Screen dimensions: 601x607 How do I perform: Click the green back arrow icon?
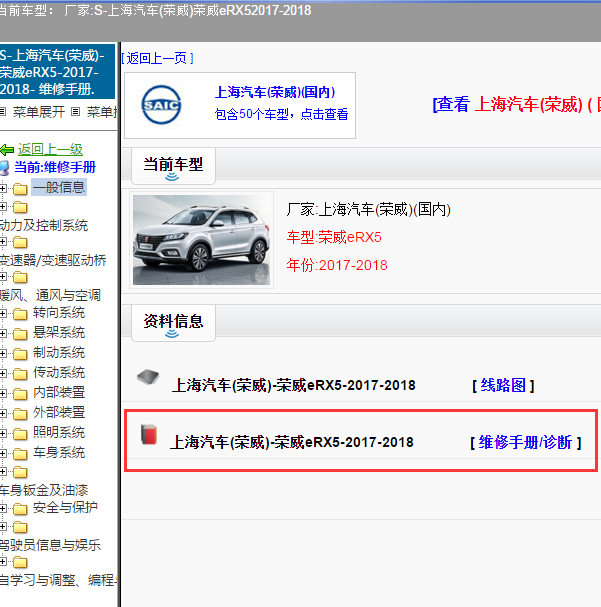[7, 149]
